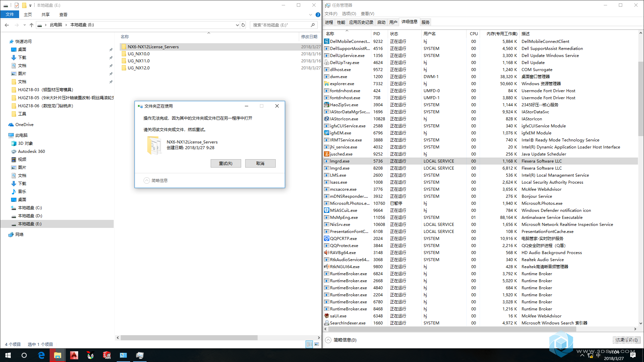644x362 pixels.
Task: Click the Retry (重试) button in dialog
Action: (x=226, y=163)
